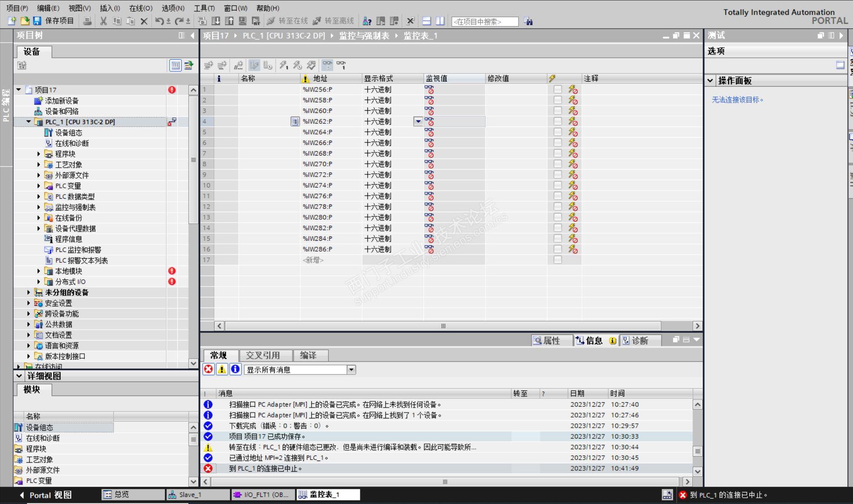Split editor area vertically
The height and width of the screenshot is (504, 853).
click(440, 21)
